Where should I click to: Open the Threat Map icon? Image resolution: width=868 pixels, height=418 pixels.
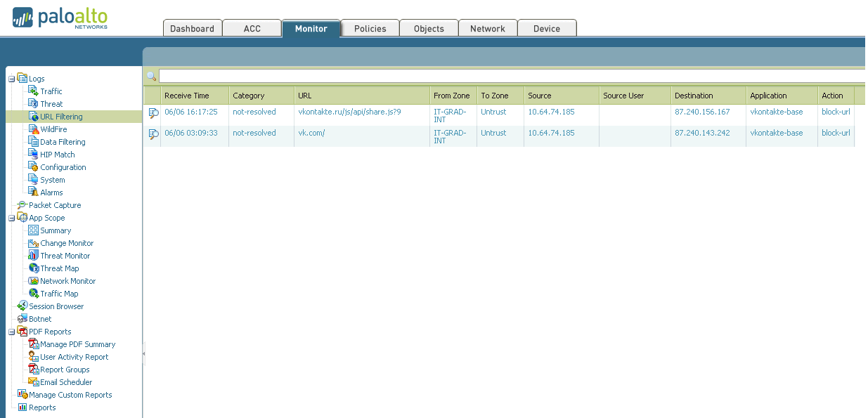coord(33,268)
